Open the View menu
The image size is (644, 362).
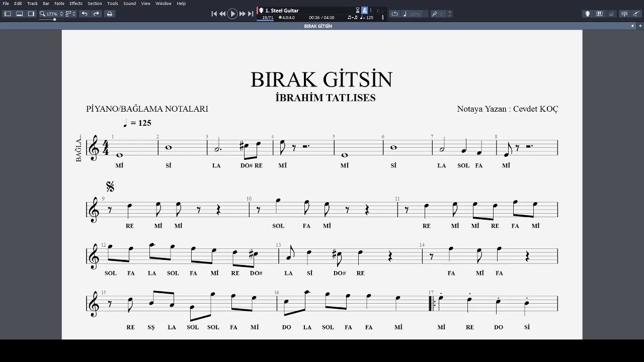[145, 4]
